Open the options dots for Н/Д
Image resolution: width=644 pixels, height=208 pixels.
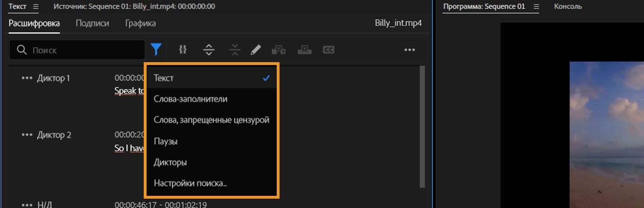27,205
